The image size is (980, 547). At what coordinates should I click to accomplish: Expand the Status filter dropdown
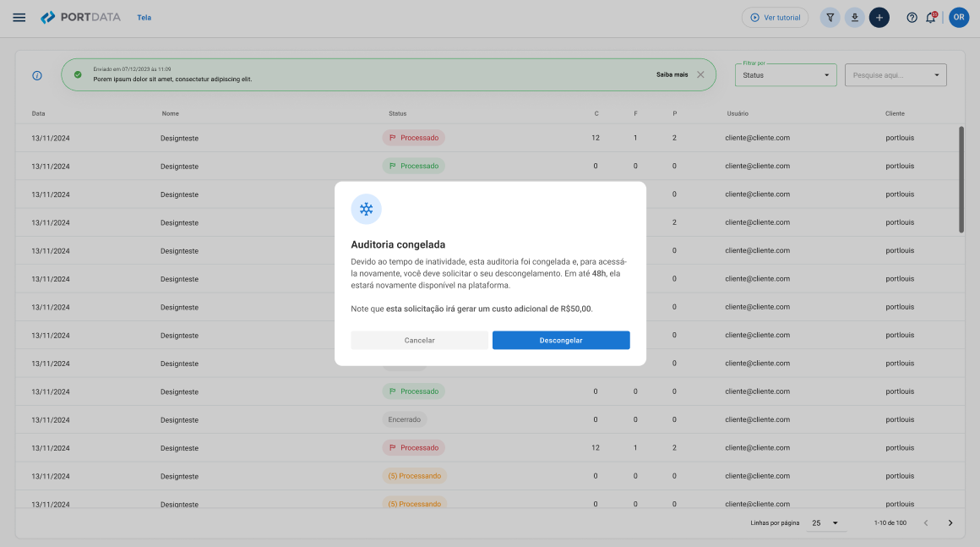(786, 75)
